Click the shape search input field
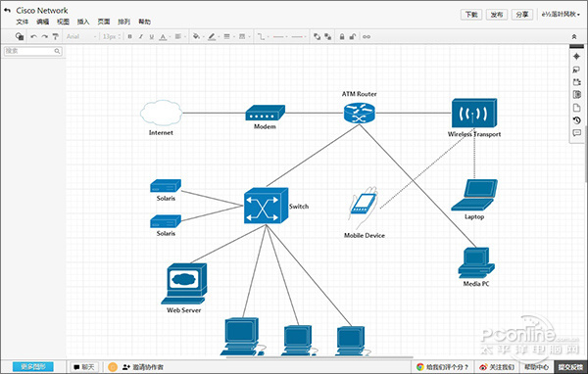This screenshot has width=588, height=374. point(33,51)
